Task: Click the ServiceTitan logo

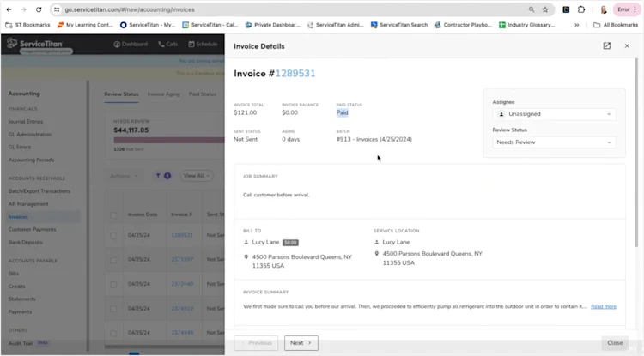Action: pos(35,44)
